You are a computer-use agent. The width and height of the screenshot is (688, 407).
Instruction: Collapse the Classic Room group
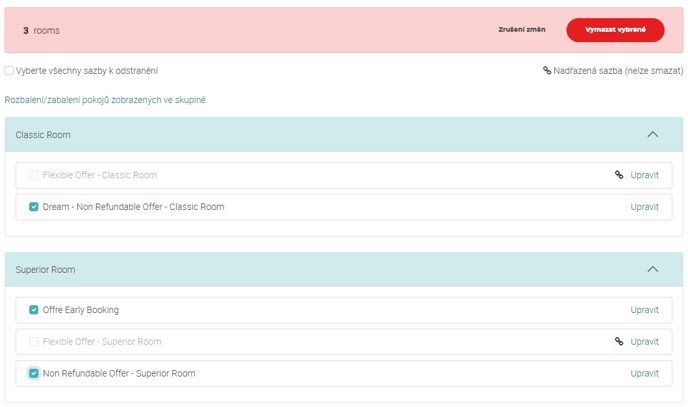(652, 134)
